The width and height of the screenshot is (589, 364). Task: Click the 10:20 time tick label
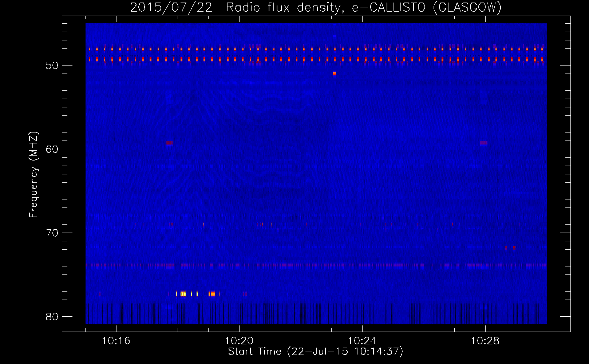tap(239, 341)
